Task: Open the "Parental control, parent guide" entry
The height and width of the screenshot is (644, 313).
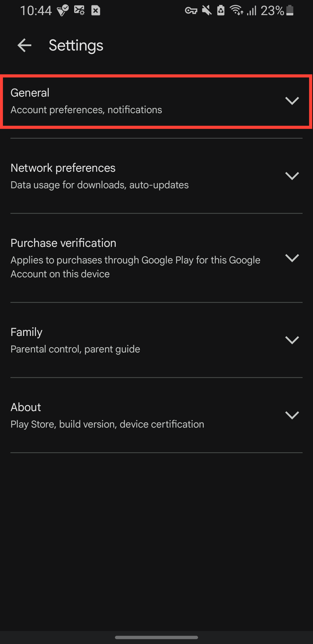Action: coord(75,349)
